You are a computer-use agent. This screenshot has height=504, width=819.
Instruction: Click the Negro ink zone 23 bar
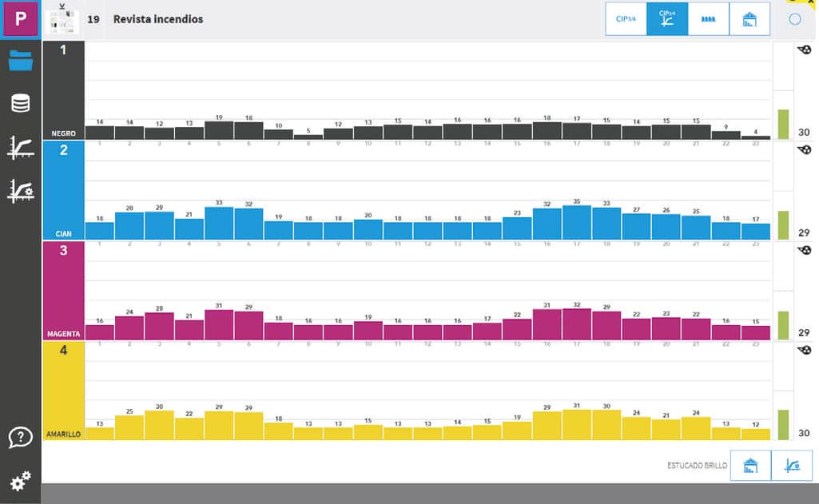[755, 137]
